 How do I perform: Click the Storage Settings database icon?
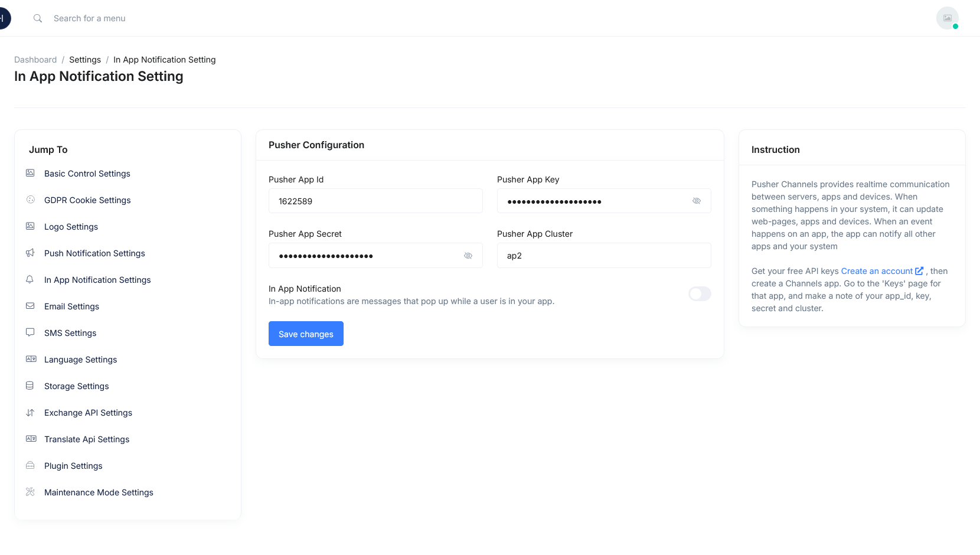[30, 386]
